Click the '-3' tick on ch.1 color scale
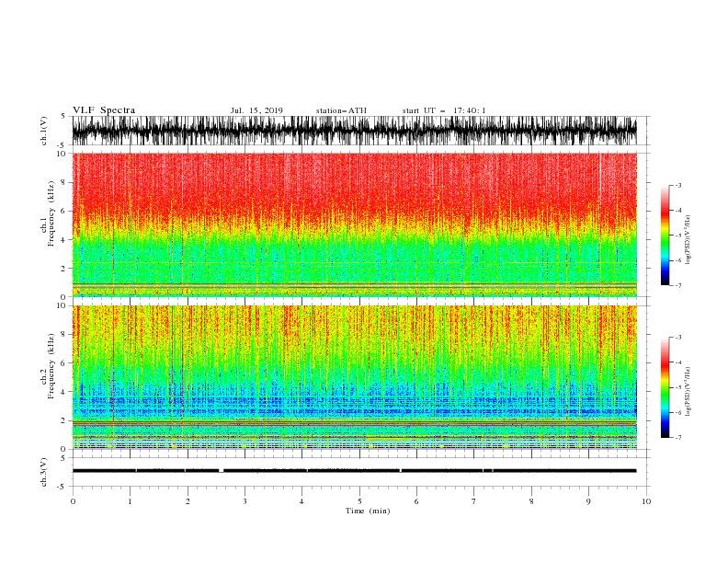Image resolution: width=728 pixels, height=563 pixels. coord(678,185)
